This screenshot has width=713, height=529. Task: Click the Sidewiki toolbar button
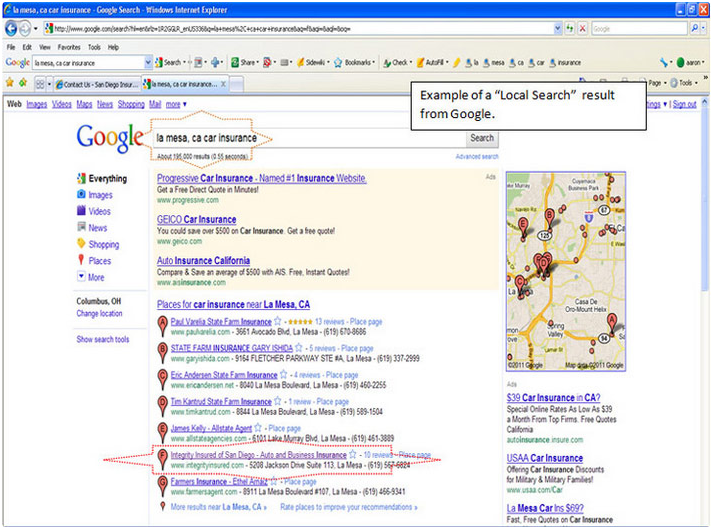pyautogui.click(x=313, y=63)
